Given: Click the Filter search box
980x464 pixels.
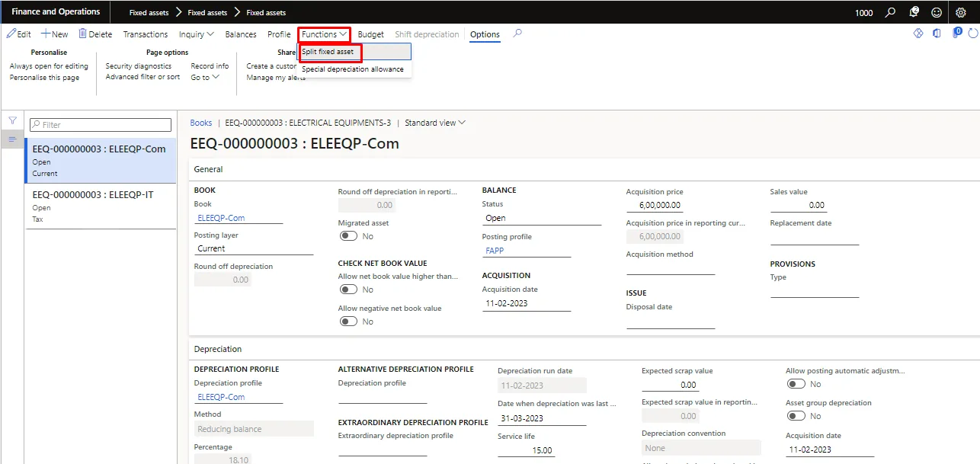Looking at the screenshot, I should point(100,125).
